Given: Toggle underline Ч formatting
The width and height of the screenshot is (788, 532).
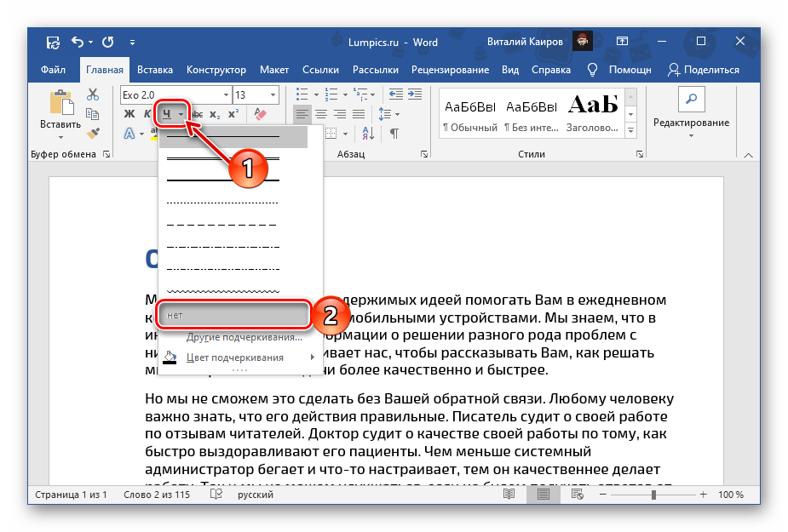Looking at the screenshot, I should click(x=166, y=115).
